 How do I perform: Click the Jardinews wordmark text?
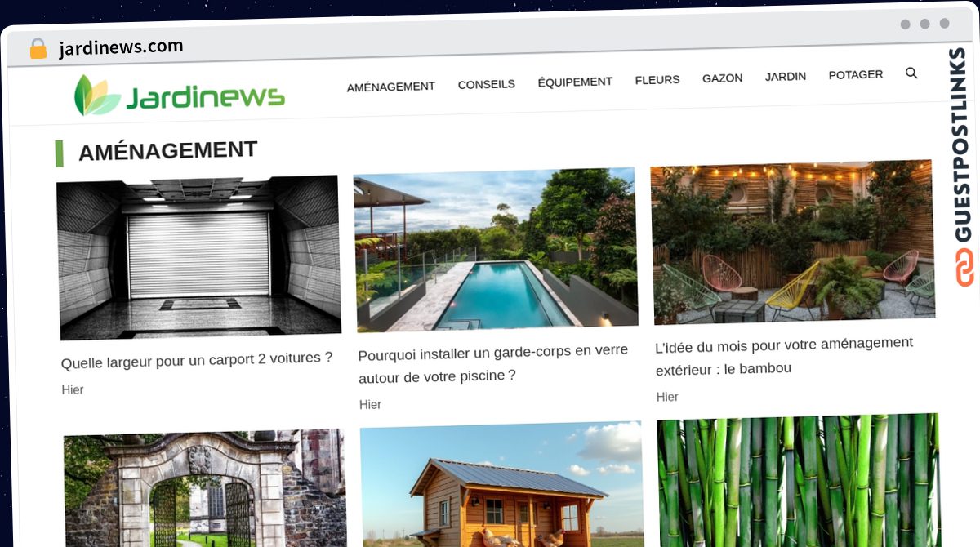pyautogui.click(x=205, y=97)
